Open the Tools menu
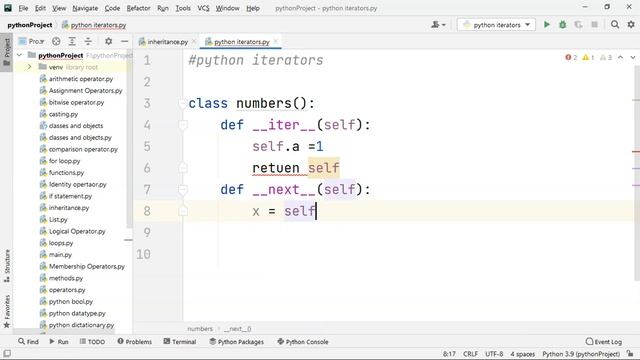 183,8
